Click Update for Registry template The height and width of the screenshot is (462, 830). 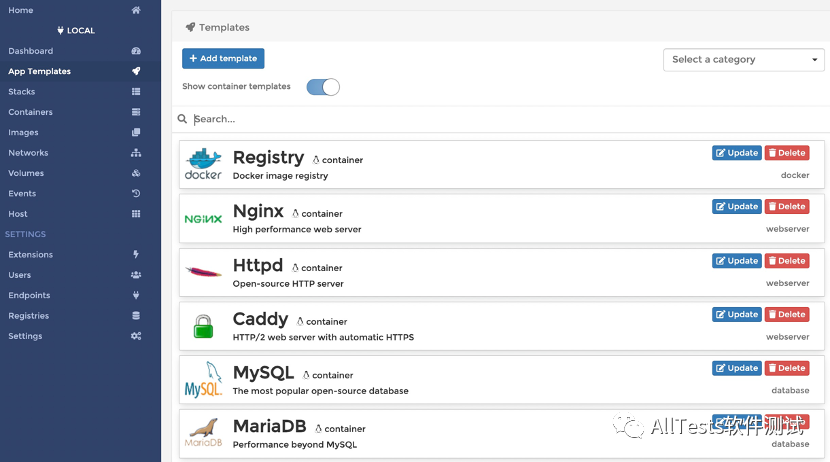click(x=737, y=153)
